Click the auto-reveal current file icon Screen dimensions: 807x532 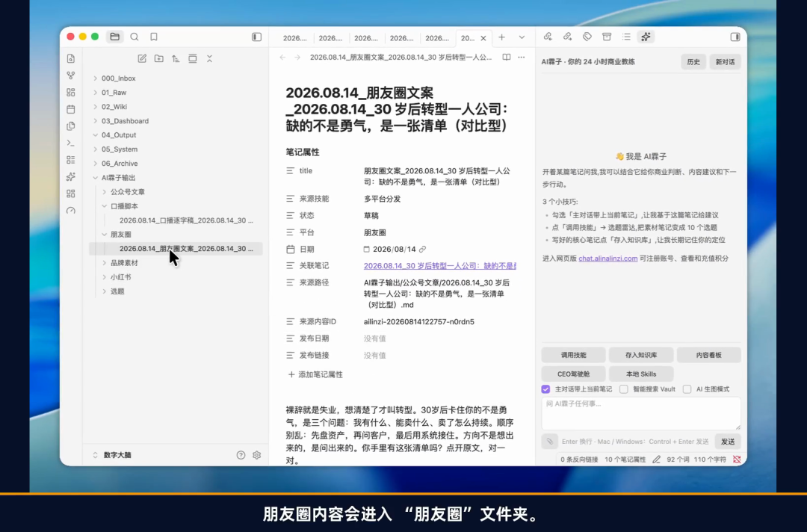tap(193, 58)
